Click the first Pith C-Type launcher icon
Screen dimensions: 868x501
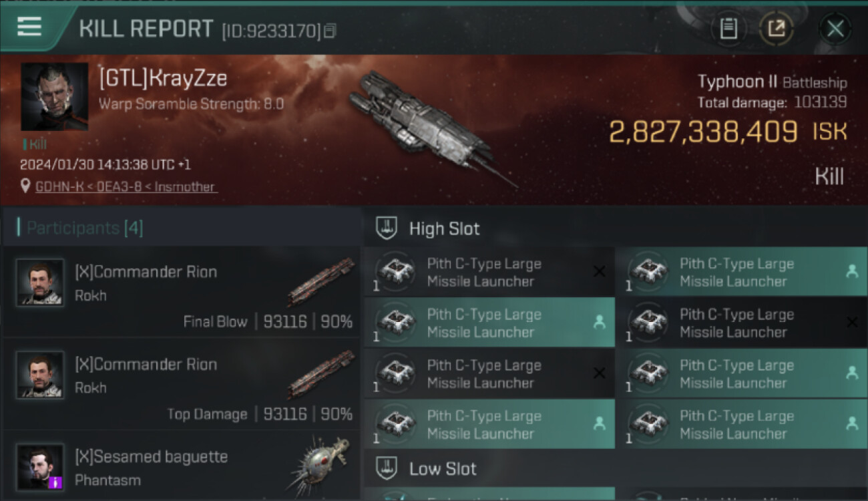coord(396,272)
